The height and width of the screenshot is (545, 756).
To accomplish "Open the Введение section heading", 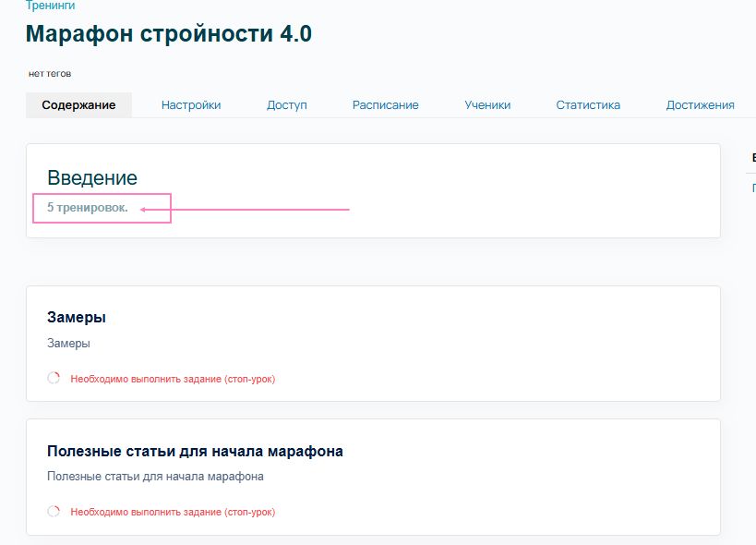I will click(x=92, y=178).
